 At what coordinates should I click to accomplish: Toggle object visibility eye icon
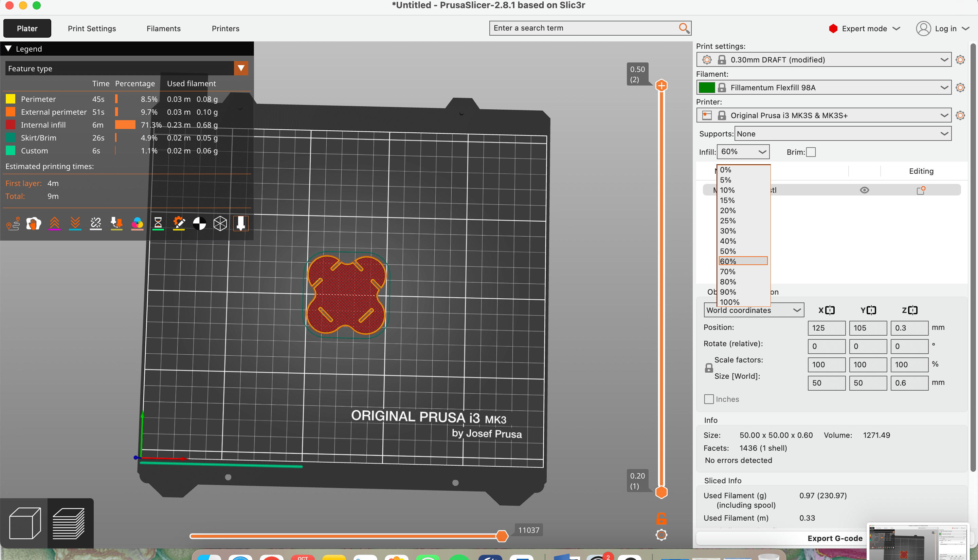865,190
